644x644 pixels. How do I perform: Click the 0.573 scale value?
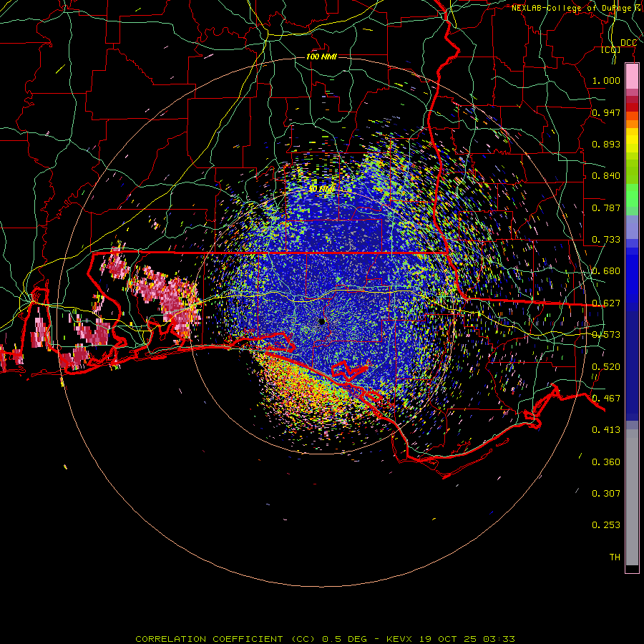[x=606, y=335]
